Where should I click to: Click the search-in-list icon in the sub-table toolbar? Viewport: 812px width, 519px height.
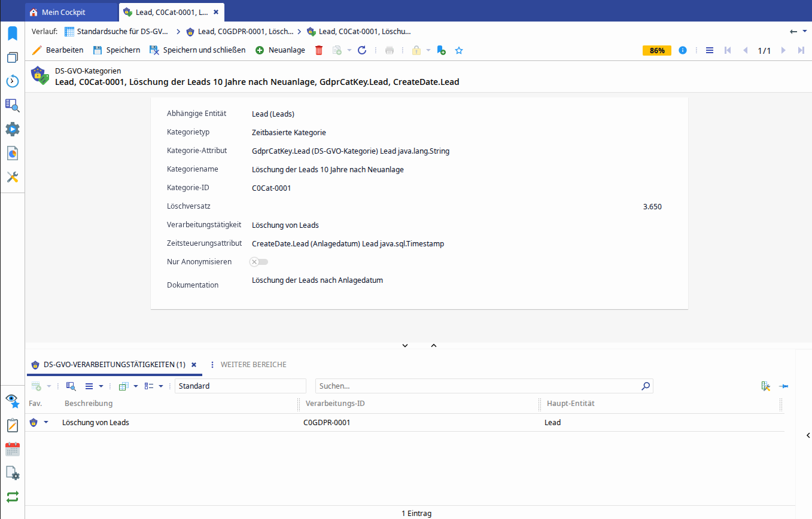tap(71, 386)
